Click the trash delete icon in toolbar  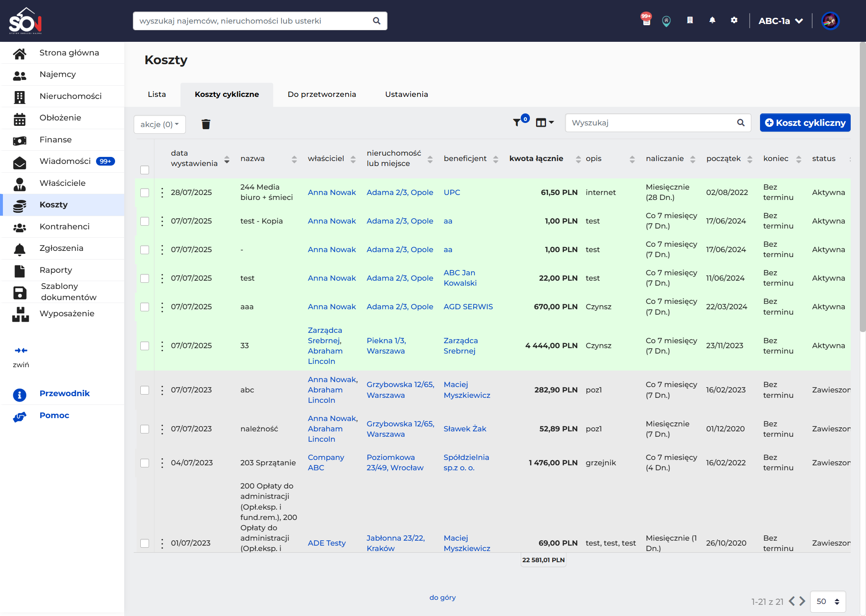point(206,124)
